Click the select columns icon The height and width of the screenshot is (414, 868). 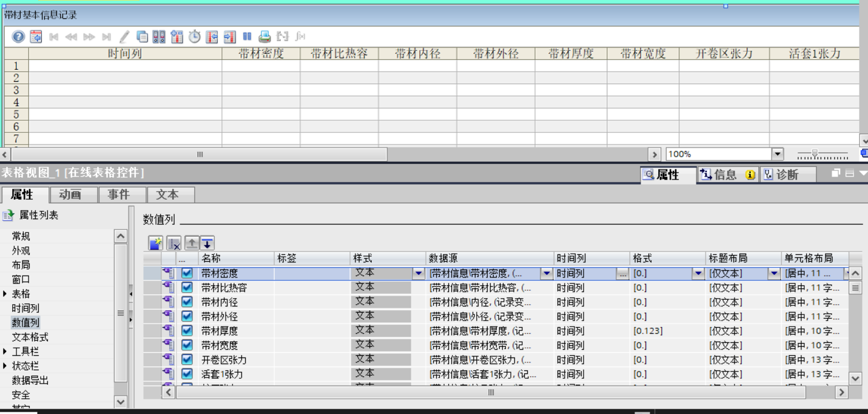click(x=177, y=37)
